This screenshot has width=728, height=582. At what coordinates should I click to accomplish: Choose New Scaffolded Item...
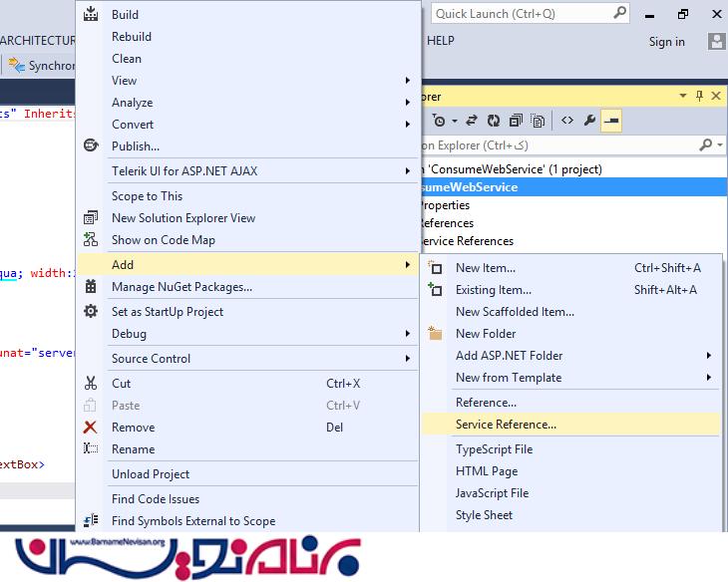[x=571, y=311]
